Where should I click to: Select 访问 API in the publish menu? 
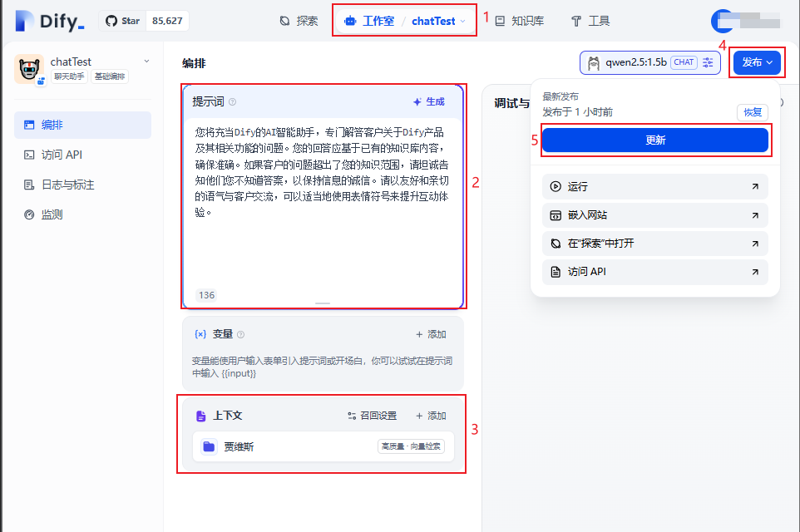pos(655,272)
